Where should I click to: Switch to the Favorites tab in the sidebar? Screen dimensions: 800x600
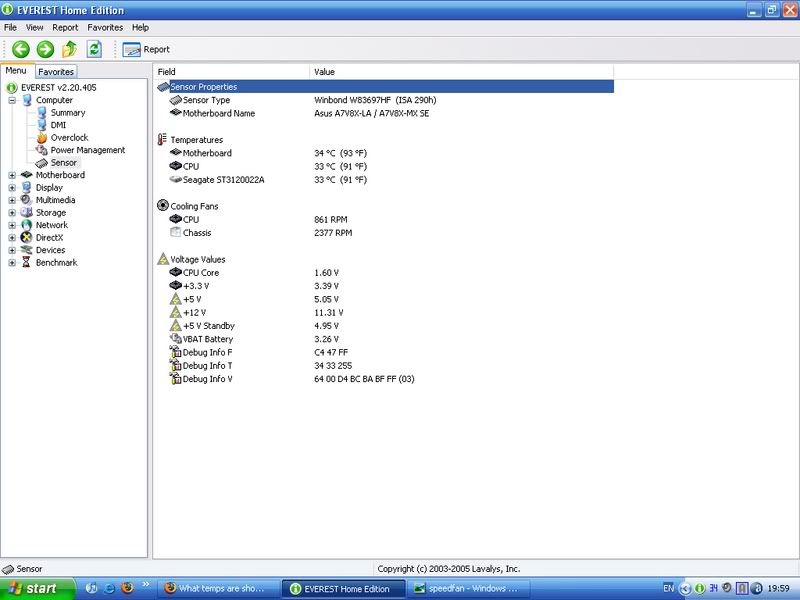[x=56, y=72]
